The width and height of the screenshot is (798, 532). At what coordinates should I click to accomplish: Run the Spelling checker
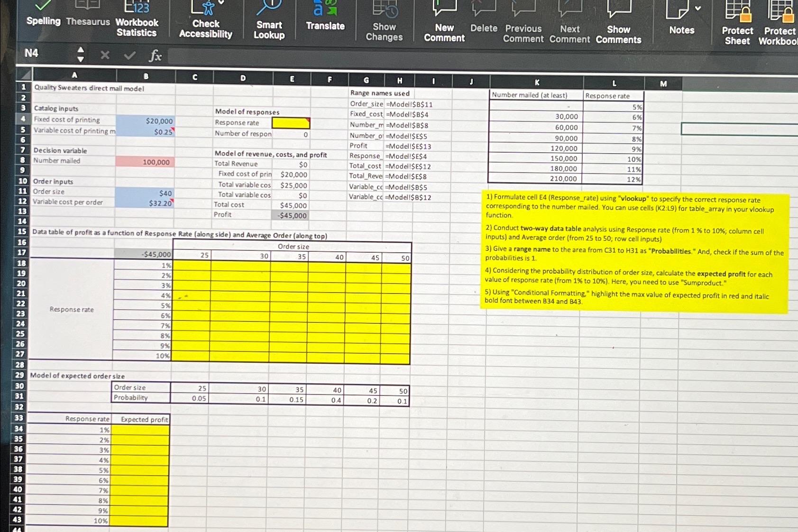coord(44,14)
